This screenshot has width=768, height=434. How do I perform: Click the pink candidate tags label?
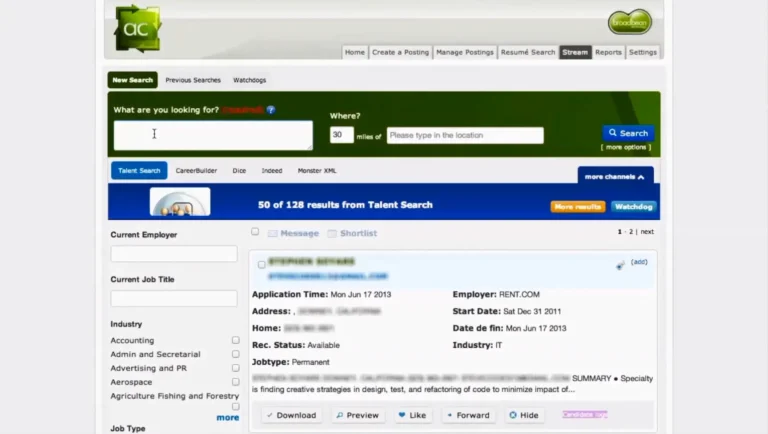coord(585,414)
